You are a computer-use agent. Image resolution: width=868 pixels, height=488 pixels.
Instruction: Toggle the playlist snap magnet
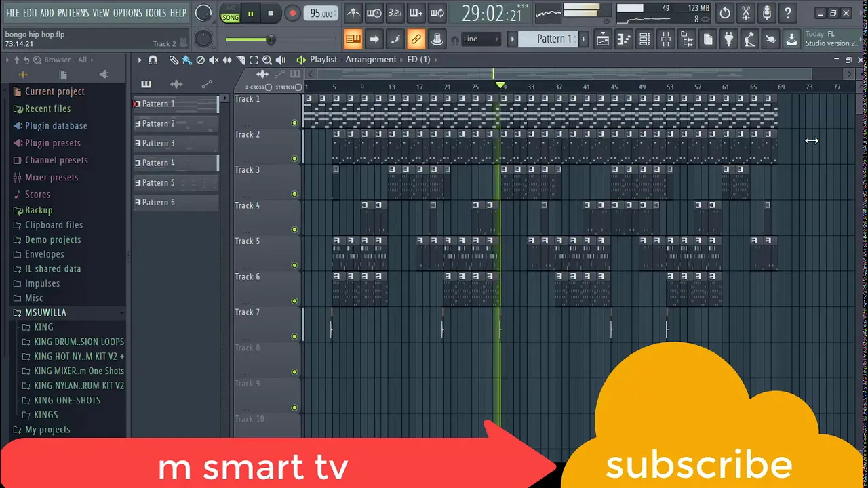(153, 60)
